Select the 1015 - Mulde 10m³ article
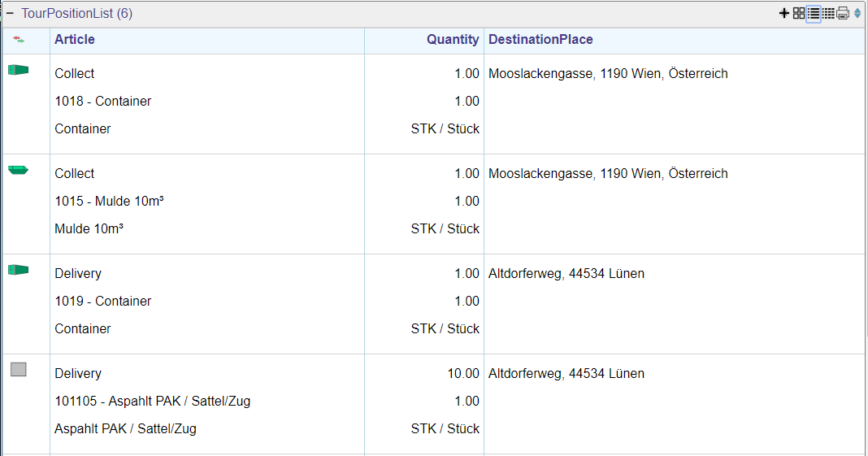The width and height of the screenshot is (868, 456). pos(109,201)
